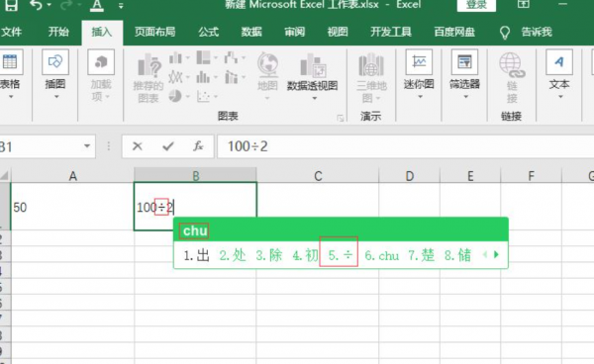The image size is (594, 364).
Task: Switch to the 视图 ribbon tab
Action: coord(338,32)
